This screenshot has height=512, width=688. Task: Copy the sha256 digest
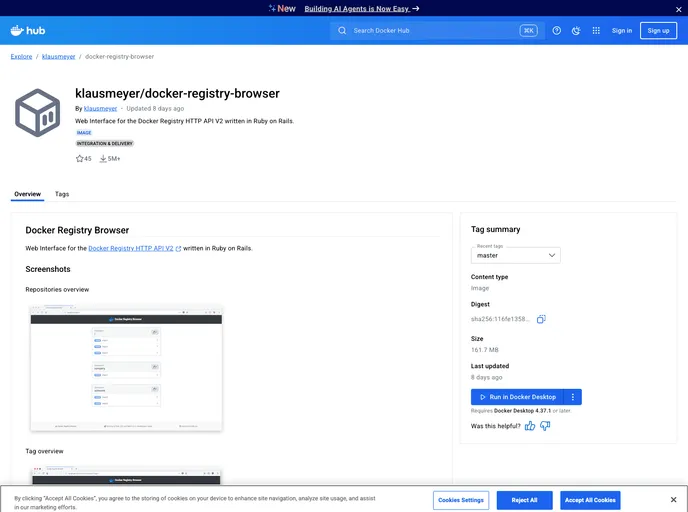pyautogui.click(x=541, y=319)
